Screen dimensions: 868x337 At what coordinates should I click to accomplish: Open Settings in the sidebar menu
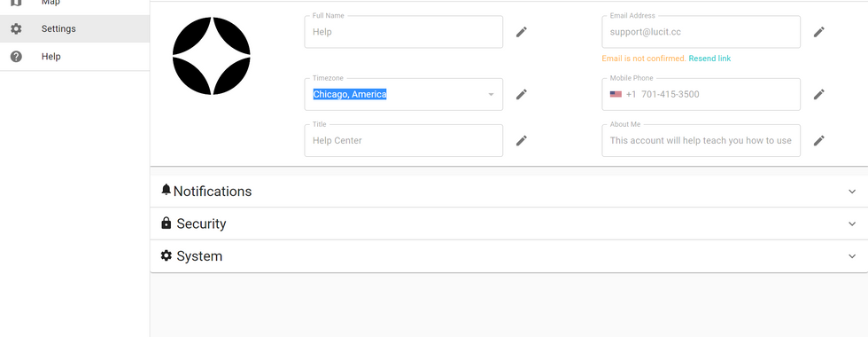click(74, 28)
